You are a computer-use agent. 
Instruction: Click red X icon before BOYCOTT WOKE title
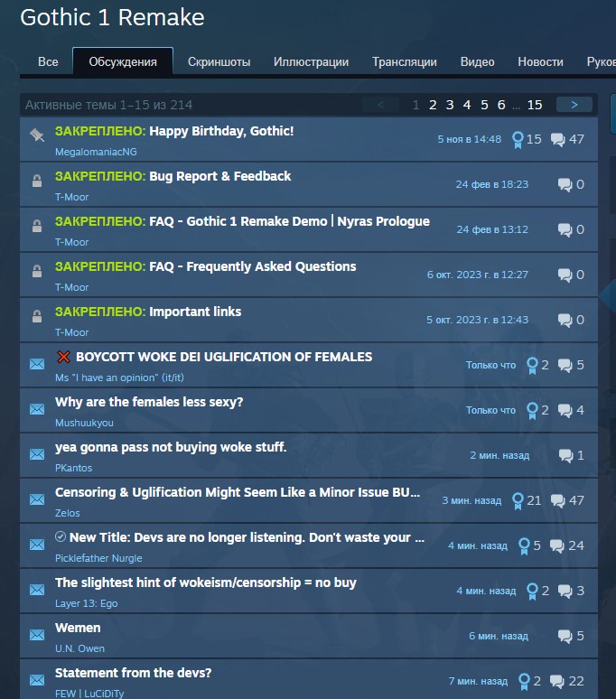pos(64,357)
